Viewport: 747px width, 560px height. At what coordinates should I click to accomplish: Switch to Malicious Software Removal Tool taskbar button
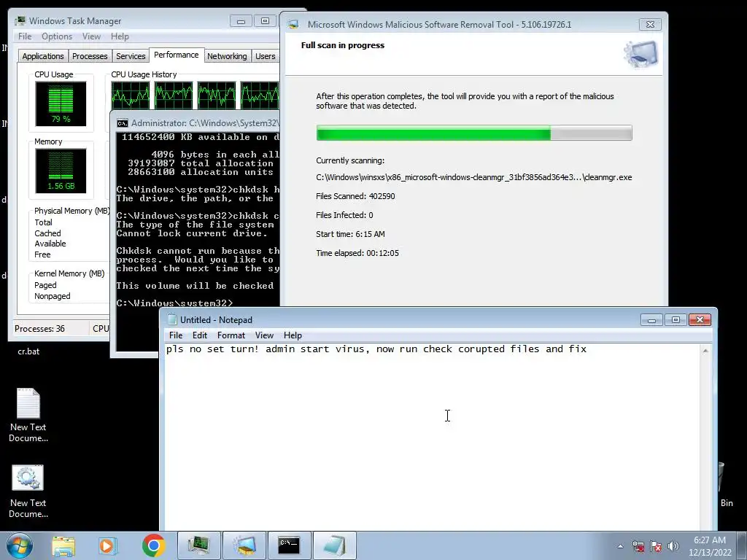coord(244,545)
